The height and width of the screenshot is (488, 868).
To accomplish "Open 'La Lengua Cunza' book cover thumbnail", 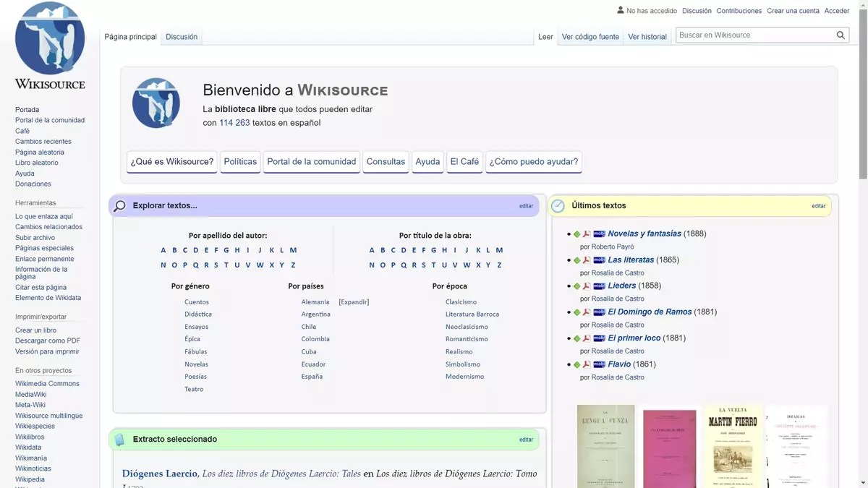I will [606, 446].
